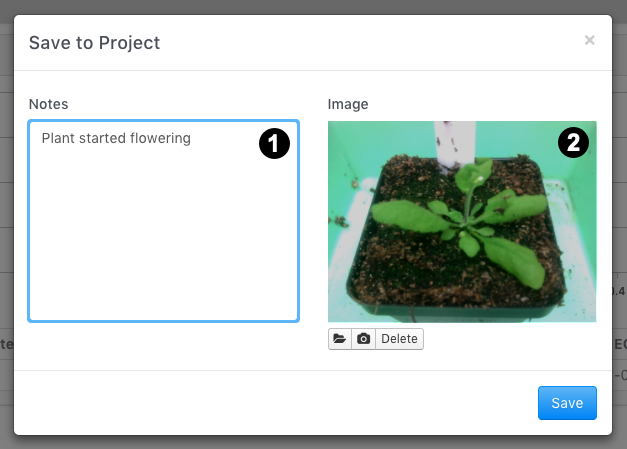Click the Image section label
This screenshot has width=627, height=449.
click(x=348, y=104)
